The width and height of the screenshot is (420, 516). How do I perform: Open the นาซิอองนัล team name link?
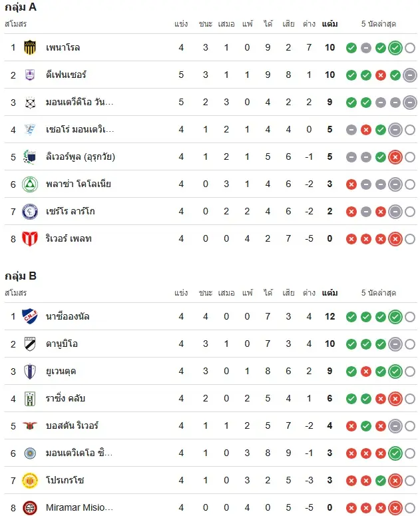(x=67, y=316)
